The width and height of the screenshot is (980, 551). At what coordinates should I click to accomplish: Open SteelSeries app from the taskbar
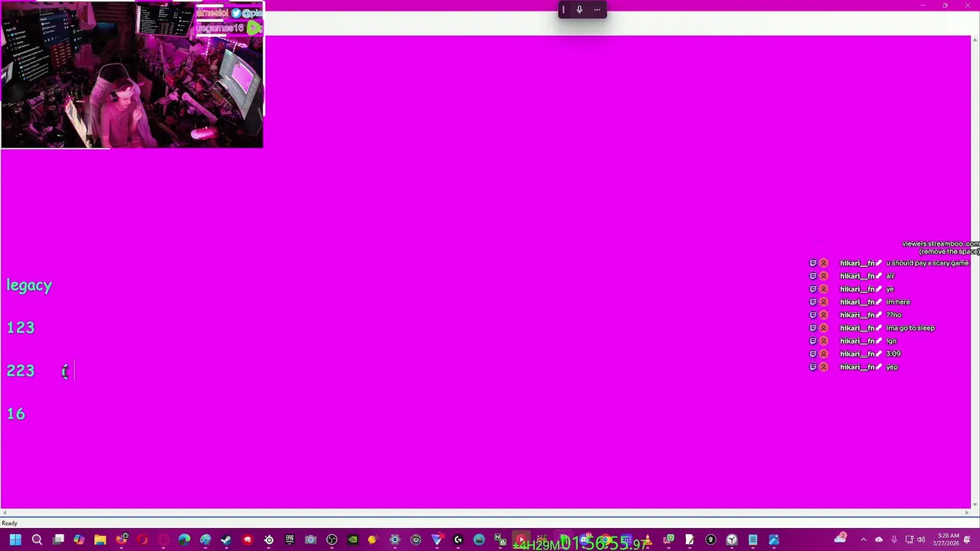pos(269,540)
